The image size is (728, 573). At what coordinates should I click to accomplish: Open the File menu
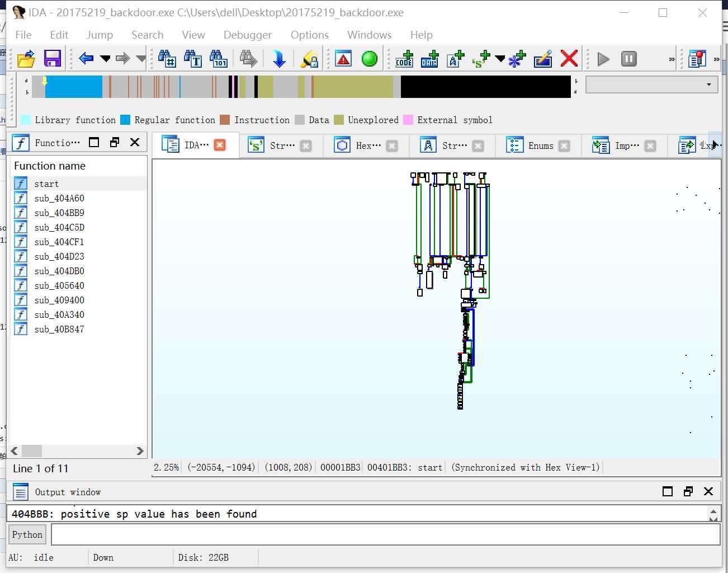(23, 35)
